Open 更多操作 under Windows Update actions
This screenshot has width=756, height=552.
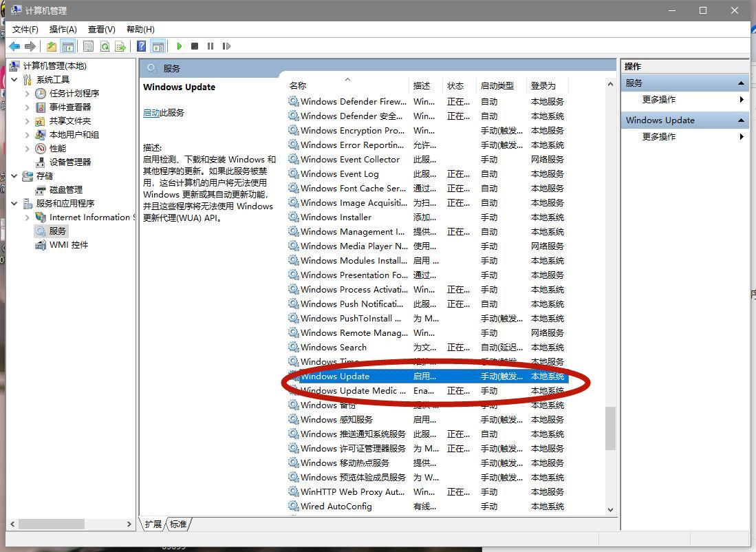click(659, 136)
